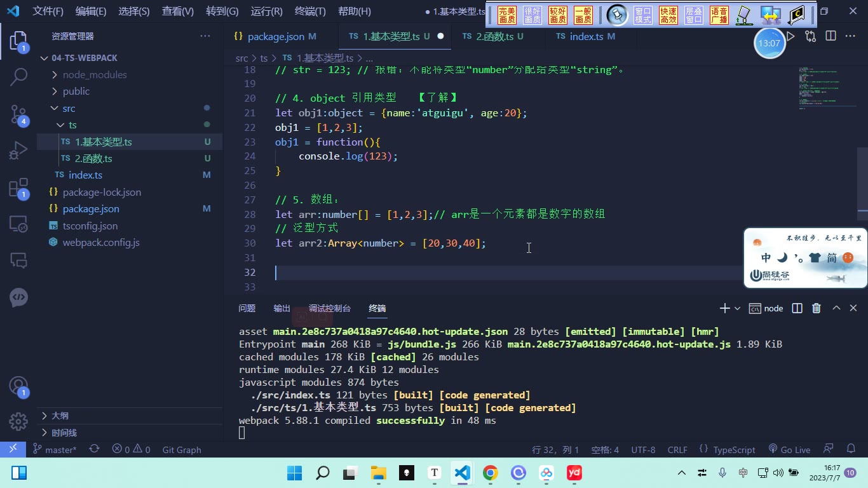Viewport: 868px width, 488px height.
Task: Split the editor to the right
Action: (x=831, y=36)
